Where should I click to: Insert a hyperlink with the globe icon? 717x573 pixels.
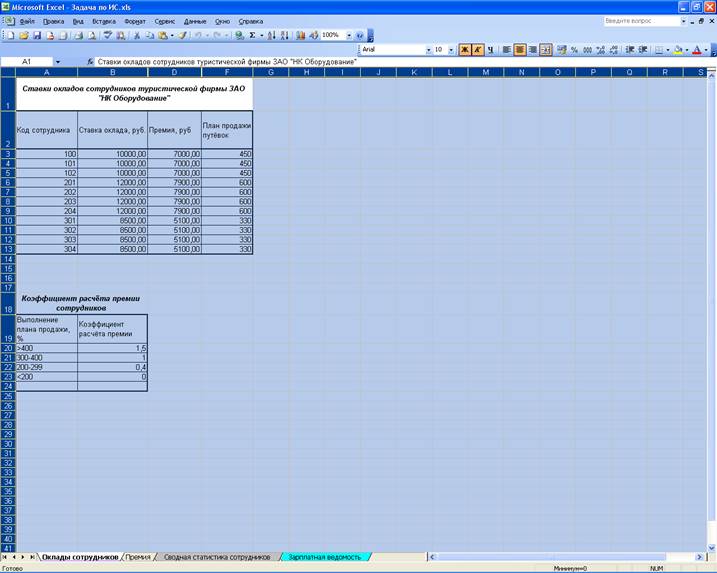239,35
